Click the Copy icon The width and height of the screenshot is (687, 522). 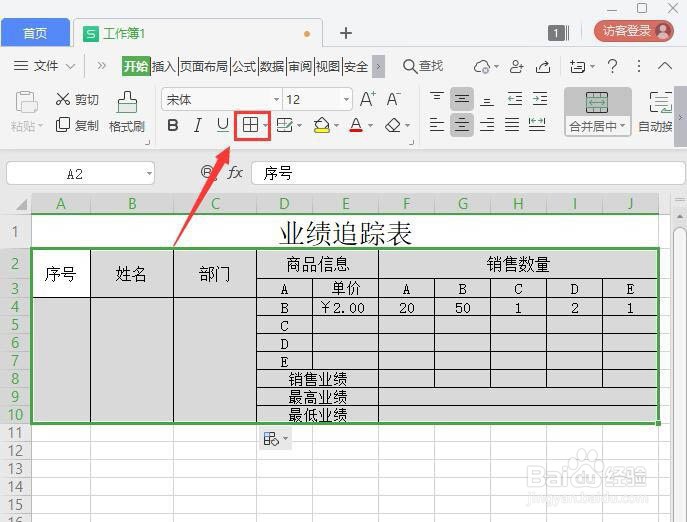[63, 125]
